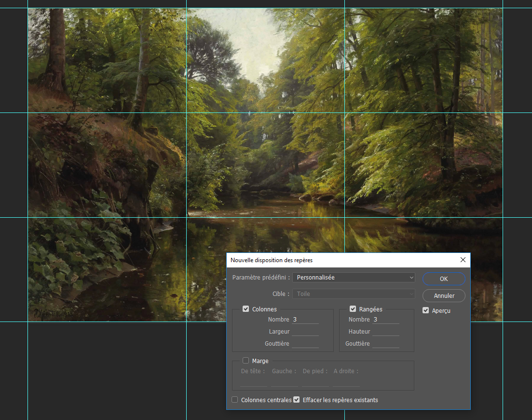Select the Rangées Gouttière field
The image size is (532, 420).
[x=385, y=344]
